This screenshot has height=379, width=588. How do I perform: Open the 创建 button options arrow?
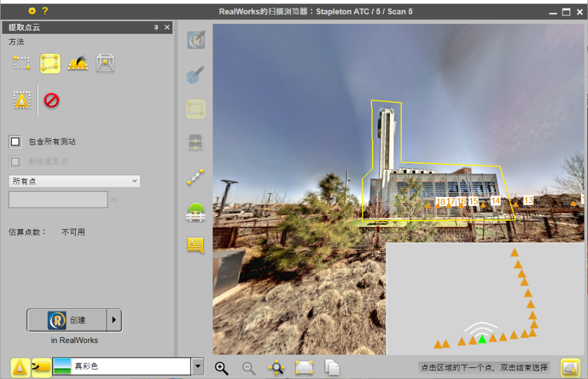pyautogui.click(x=115, y=320)
